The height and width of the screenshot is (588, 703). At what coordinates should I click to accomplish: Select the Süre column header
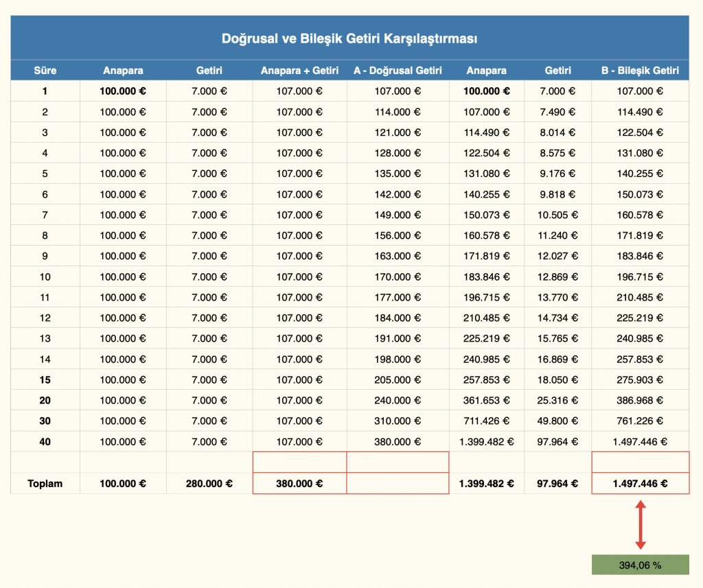pos(45,70)
